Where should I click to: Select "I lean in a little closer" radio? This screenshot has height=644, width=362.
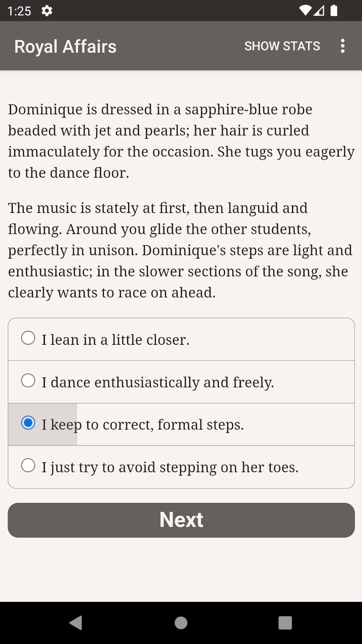[28, 338]
